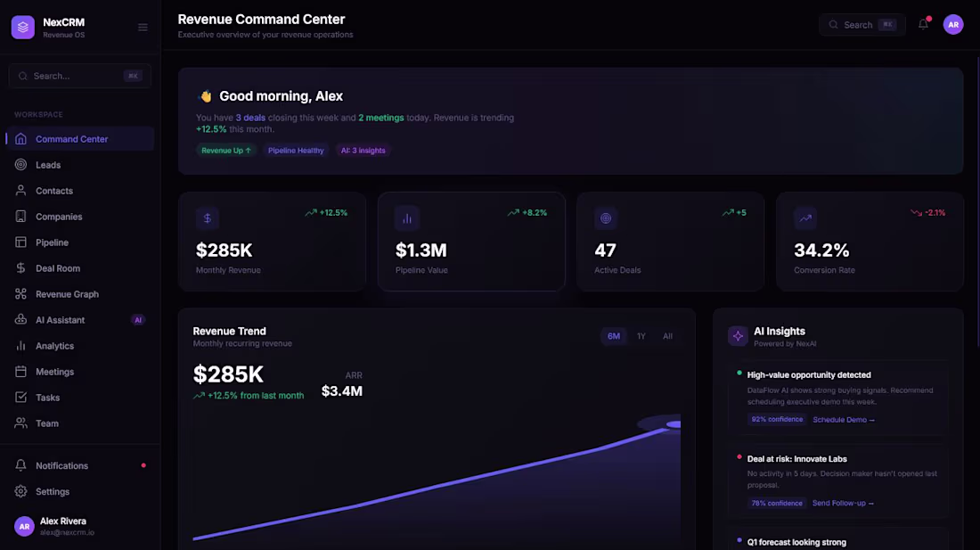
Task: Click the Contacts person icon in the sidebar
Action: [20, 191]
